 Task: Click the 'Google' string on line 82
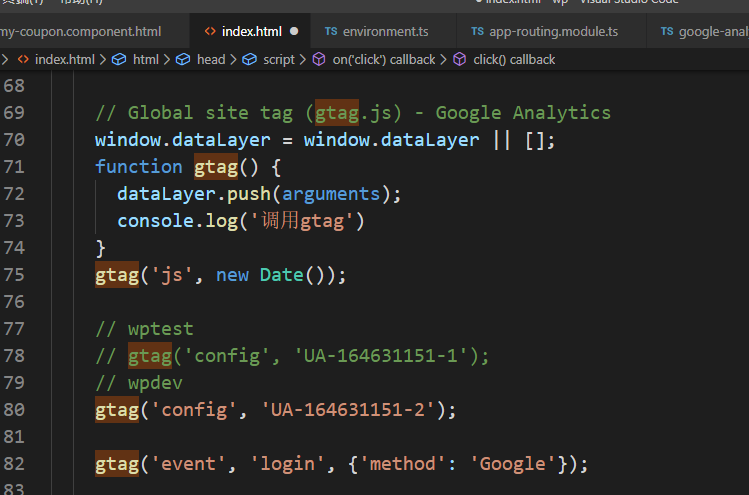(513, 464)
